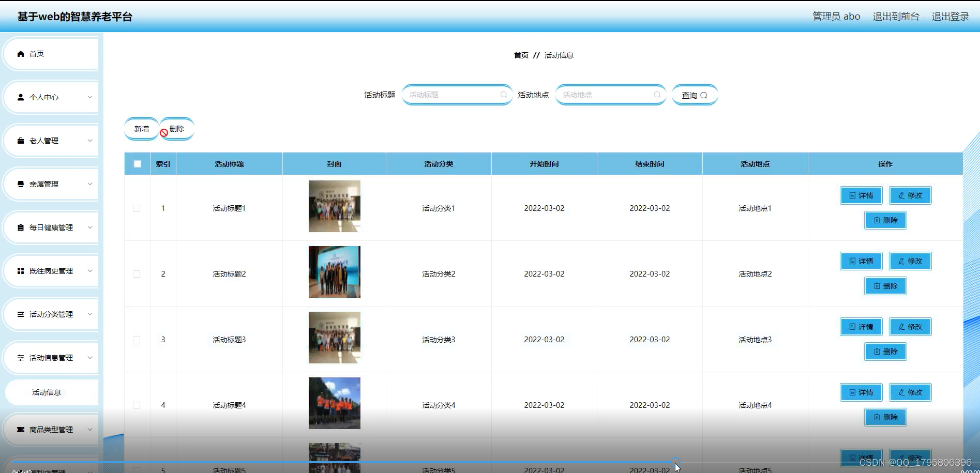
Task: Open the 首页 sidebar menu item
Action: [x=51, y=54]
